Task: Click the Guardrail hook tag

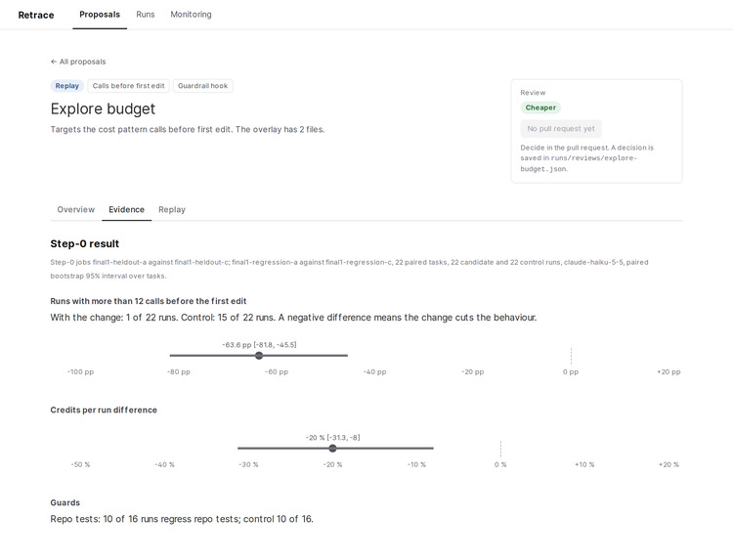Action: point(203,86)
